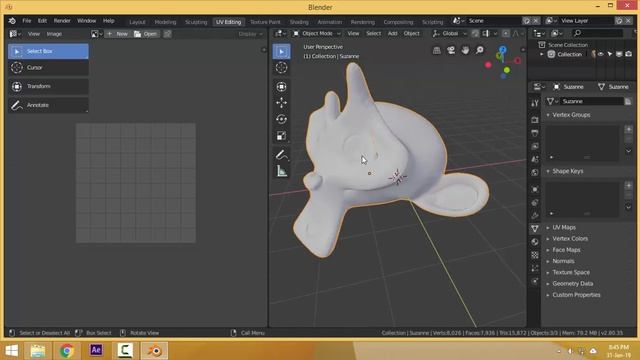Open the File menu

[27, 20]
